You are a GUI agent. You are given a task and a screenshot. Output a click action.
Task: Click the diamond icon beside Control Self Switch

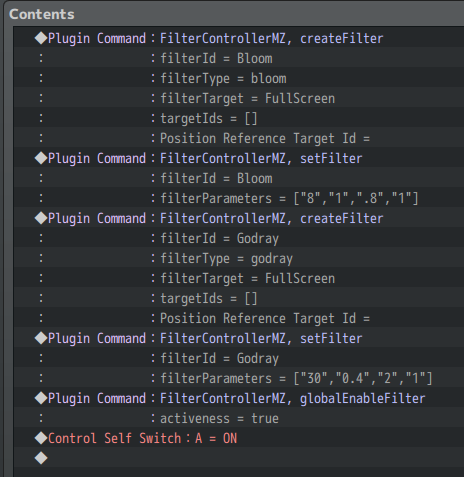pos(41,438)
